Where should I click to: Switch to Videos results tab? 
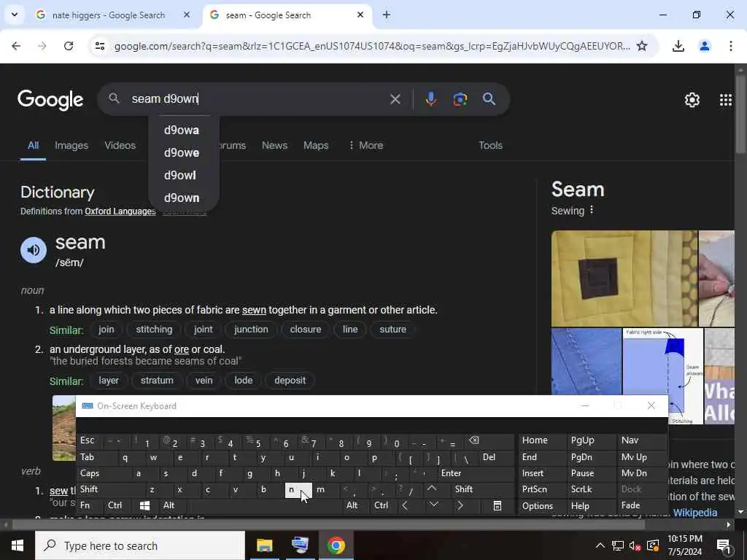pyautogui.click(x=120, y=145)
